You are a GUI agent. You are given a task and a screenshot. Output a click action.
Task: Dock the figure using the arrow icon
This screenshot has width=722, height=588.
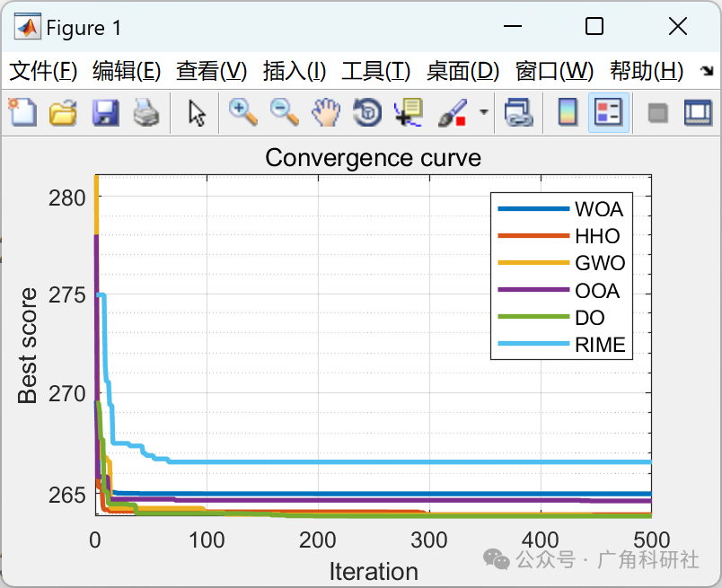[706, 71]
